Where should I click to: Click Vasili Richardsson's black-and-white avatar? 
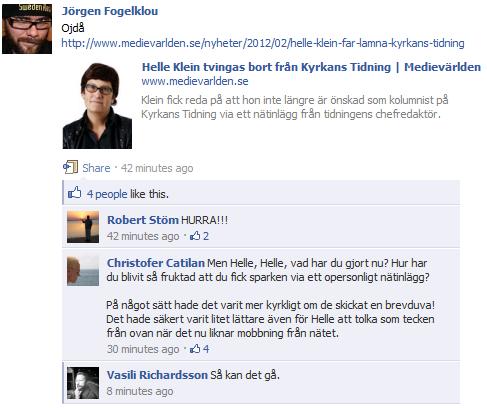83,383
